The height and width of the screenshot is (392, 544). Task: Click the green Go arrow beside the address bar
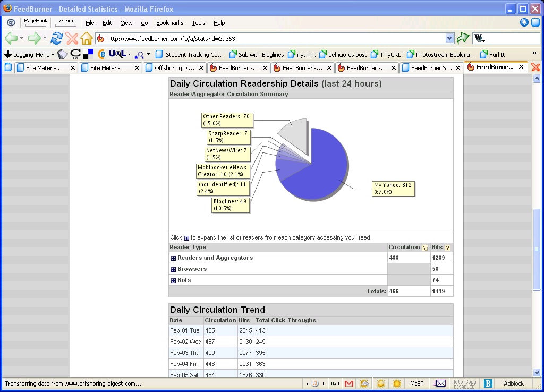pyautogui.click(x=463, y=38)
